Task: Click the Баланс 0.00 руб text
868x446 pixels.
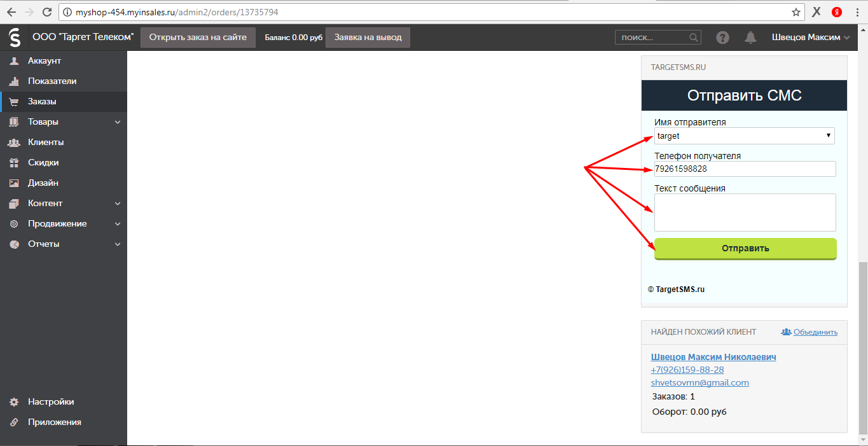Action: [294, 38]
